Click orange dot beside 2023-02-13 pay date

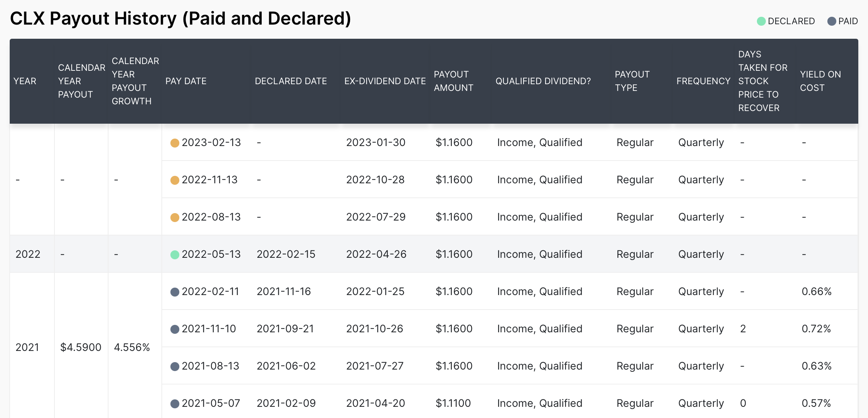click(174, 143)
